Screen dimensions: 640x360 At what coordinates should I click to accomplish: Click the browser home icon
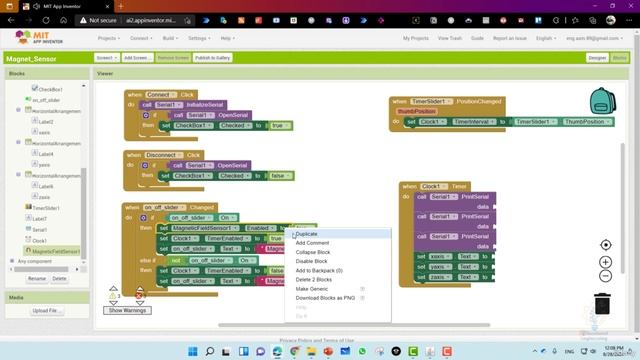[x=63, y=20]
